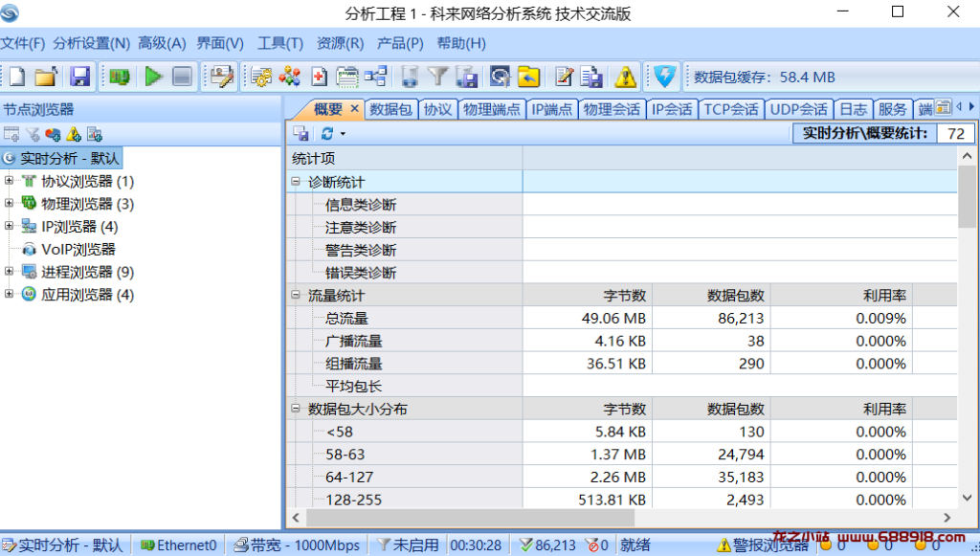
Task: Open the 高级(A) menu
Action: [x=162, y=43]
